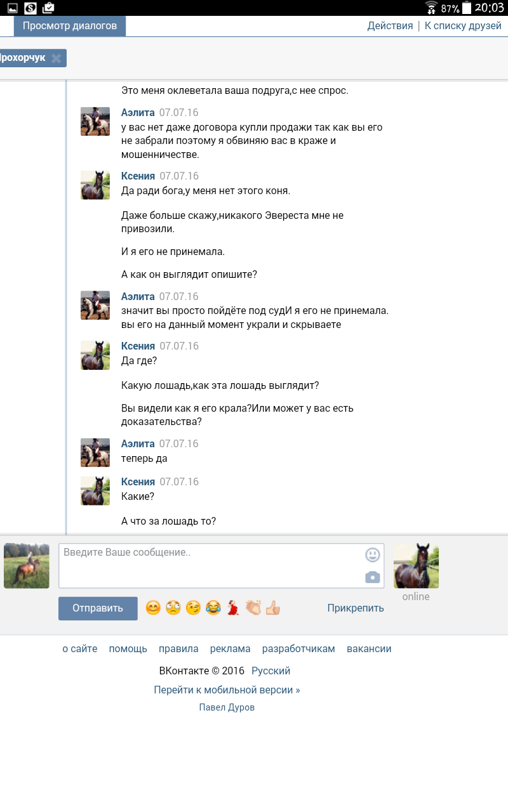Viewport: 508px width, 812px height.
Task: Open the Русский language selector
Action: click(x=271, y=671)
